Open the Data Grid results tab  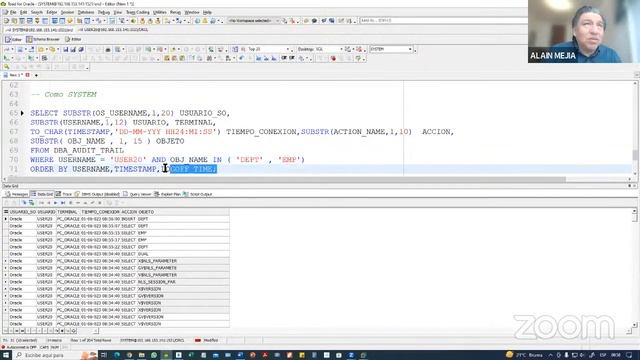tap(42, 194)
